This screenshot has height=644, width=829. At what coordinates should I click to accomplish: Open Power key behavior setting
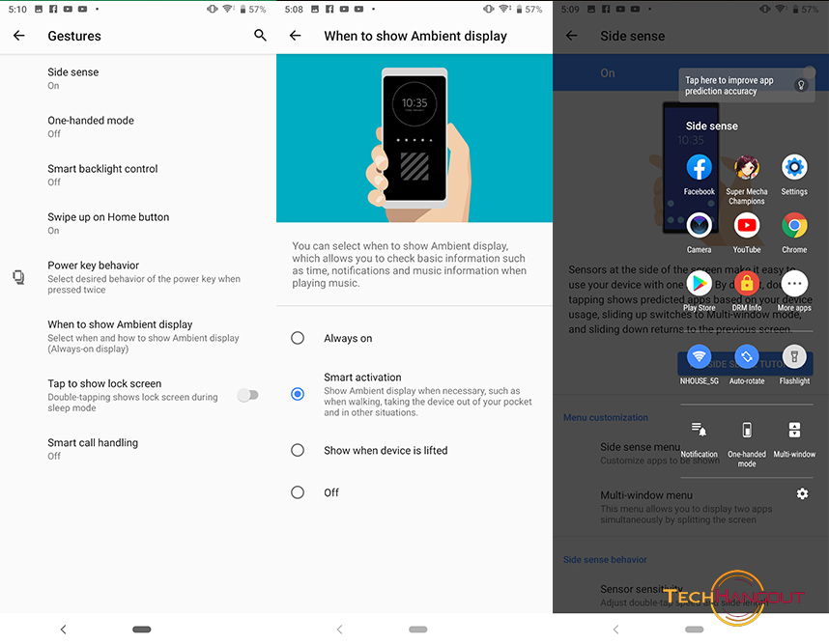[138, 277]
